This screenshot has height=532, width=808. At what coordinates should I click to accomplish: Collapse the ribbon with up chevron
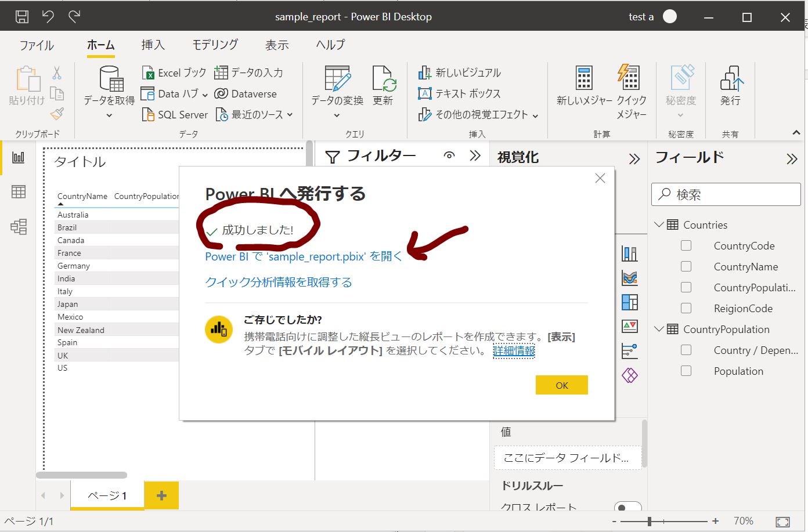(796, 133)
